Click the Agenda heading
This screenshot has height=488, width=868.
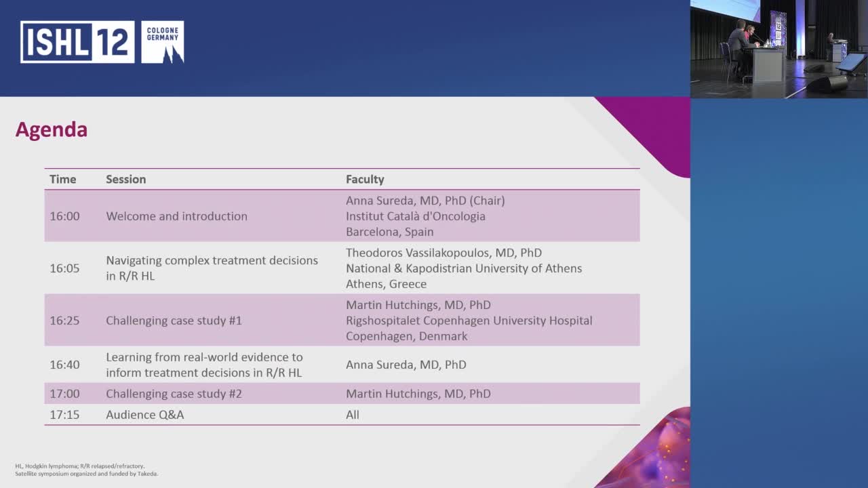click(x=51, y=129)
